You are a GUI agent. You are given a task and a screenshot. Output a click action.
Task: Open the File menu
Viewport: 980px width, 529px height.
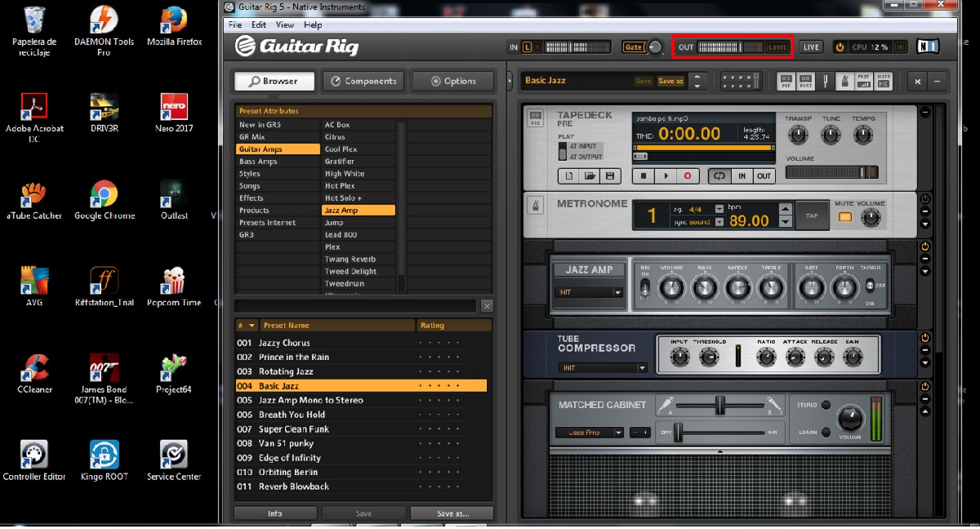click(x=235, y=25)
